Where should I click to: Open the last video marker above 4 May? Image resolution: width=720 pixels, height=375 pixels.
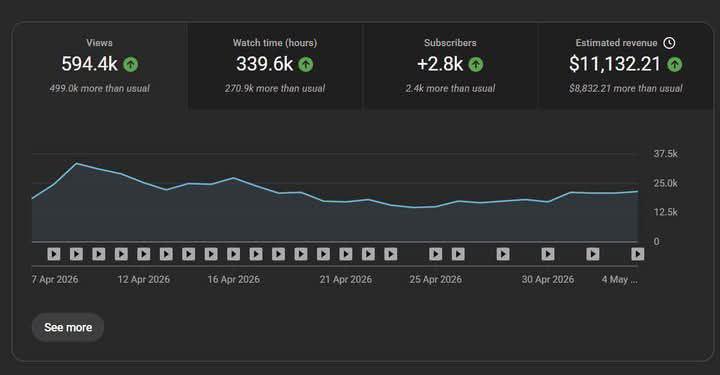637,254
